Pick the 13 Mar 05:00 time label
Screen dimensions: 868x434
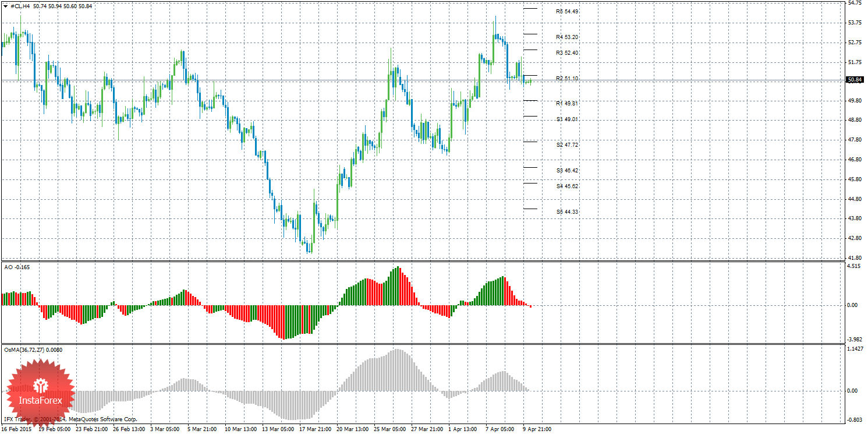pos(278,429)
